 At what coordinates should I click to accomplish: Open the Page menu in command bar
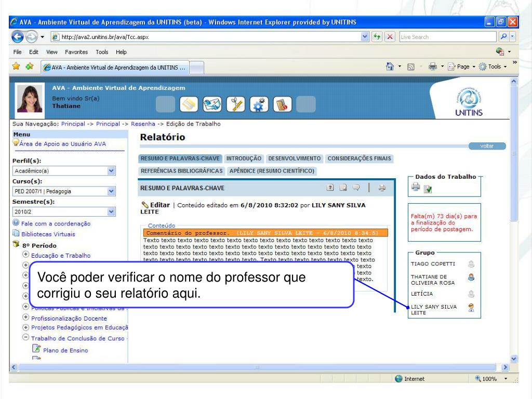461,67
